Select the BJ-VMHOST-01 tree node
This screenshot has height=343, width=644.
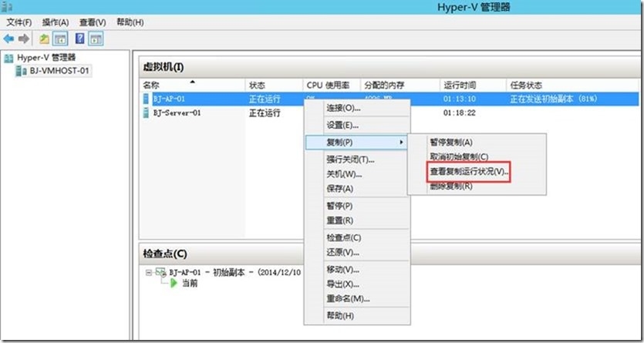pos(59,71)
